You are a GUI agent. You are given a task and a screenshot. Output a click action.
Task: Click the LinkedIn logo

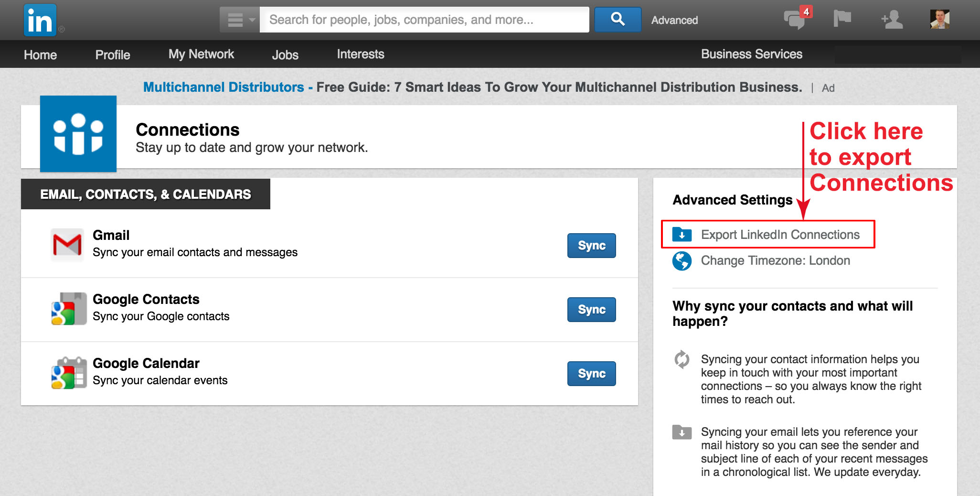pos(40,20)
